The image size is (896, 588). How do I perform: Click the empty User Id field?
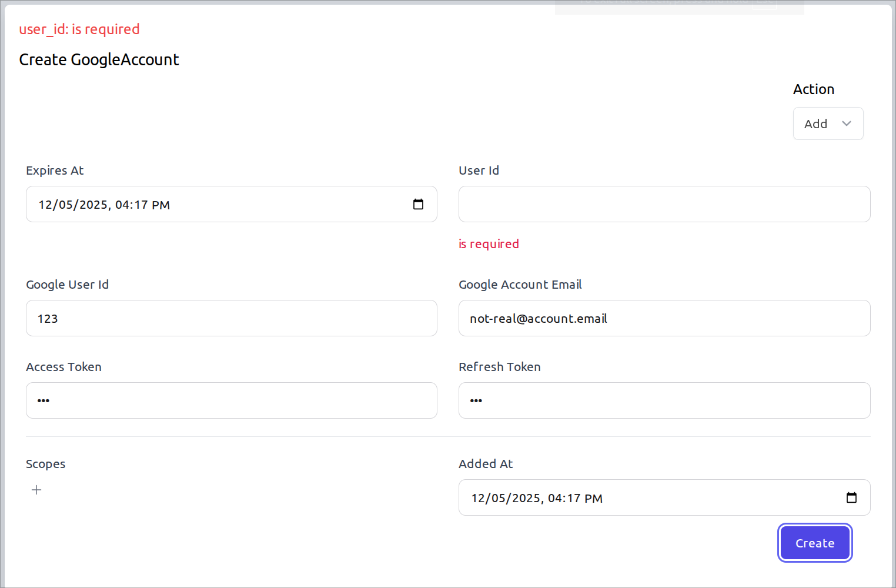pyautogui.click(x=664, y=204)
